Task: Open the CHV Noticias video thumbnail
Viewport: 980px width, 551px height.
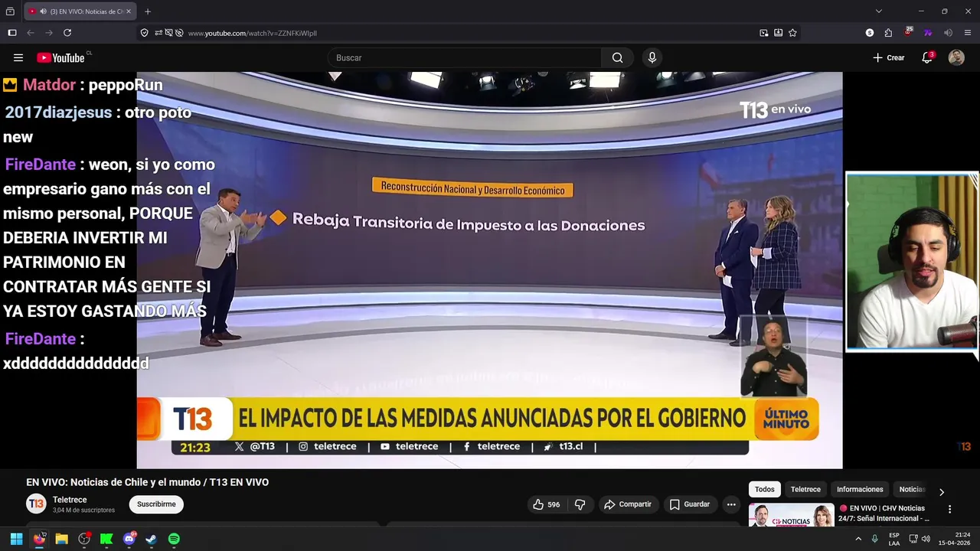Action: [791, 515]
